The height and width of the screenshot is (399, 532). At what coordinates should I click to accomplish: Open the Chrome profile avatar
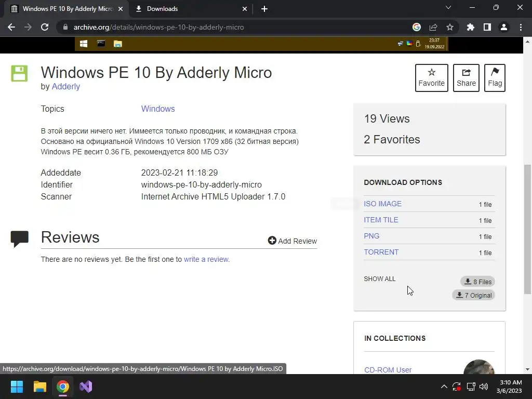(504, 27)
